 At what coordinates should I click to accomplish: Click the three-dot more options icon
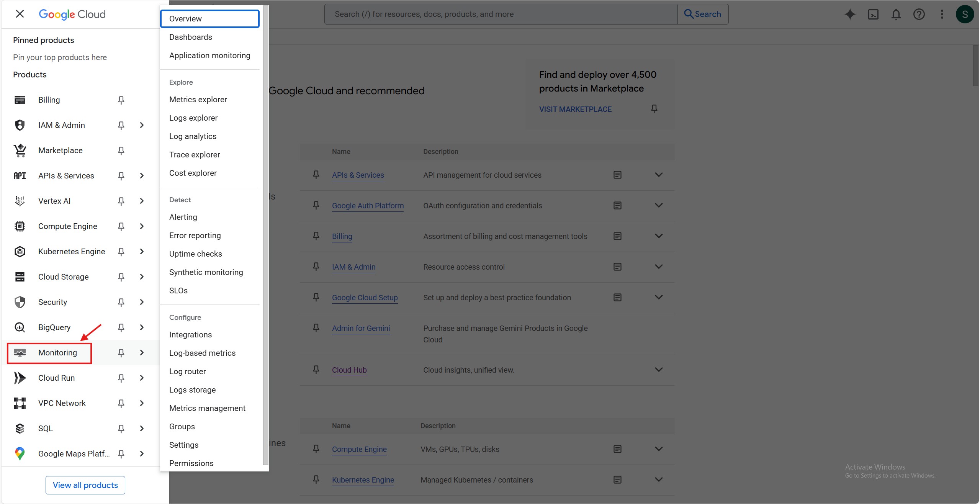point(942,14)
